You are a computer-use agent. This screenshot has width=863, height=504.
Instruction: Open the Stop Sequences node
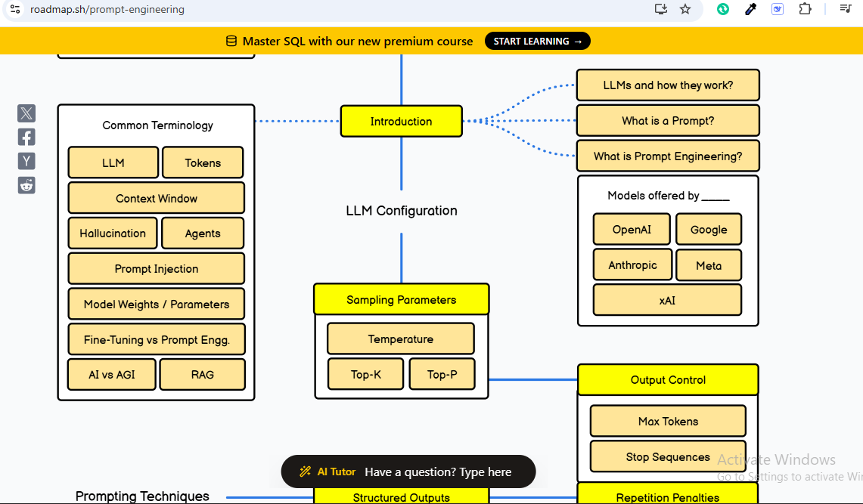pyautogui.click(x=668, y=456)
